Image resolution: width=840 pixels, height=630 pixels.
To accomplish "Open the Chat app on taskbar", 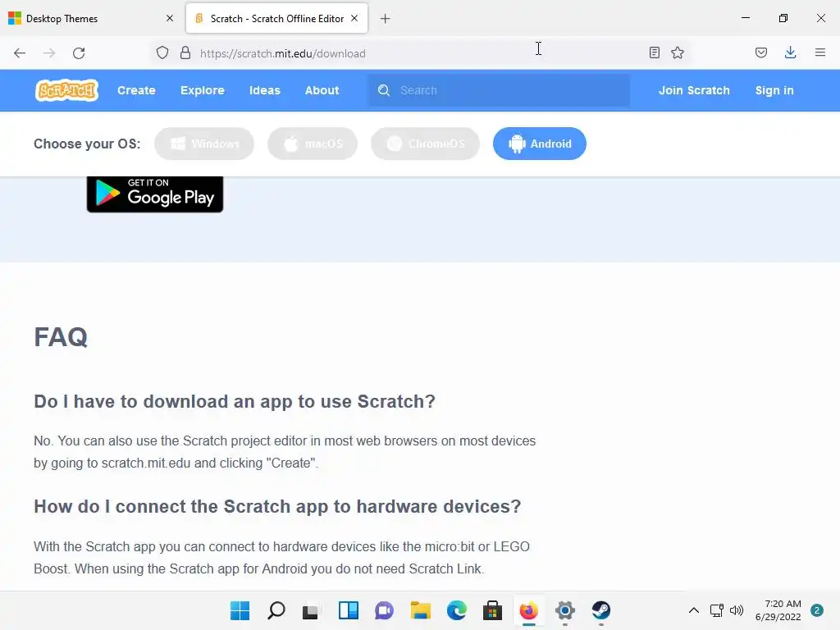I will tap(384, 610).
